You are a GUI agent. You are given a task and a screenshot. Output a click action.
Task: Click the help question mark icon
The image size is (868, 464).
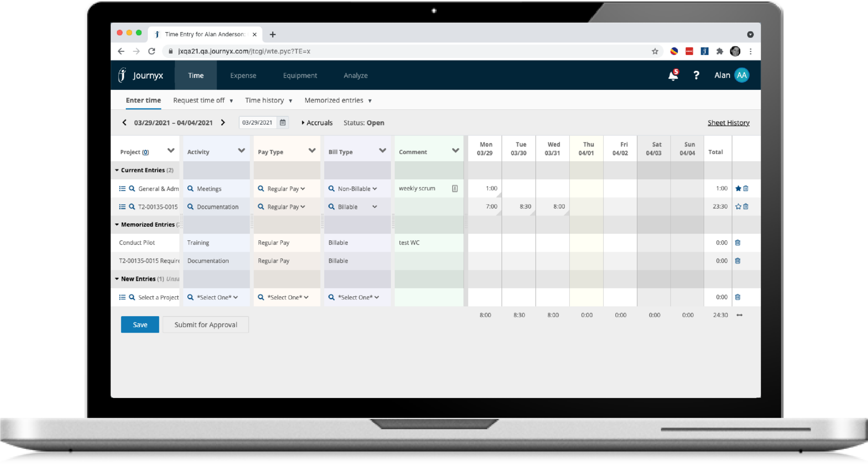[x=696, y=75]
